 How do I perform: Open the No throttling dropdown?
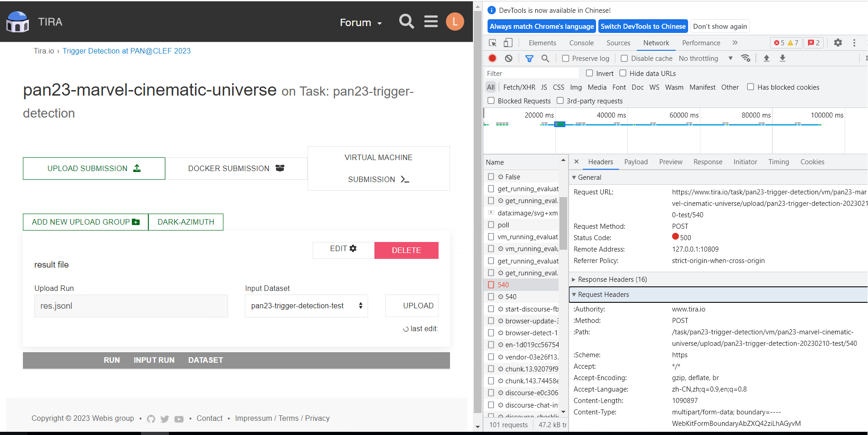(705, 58)
